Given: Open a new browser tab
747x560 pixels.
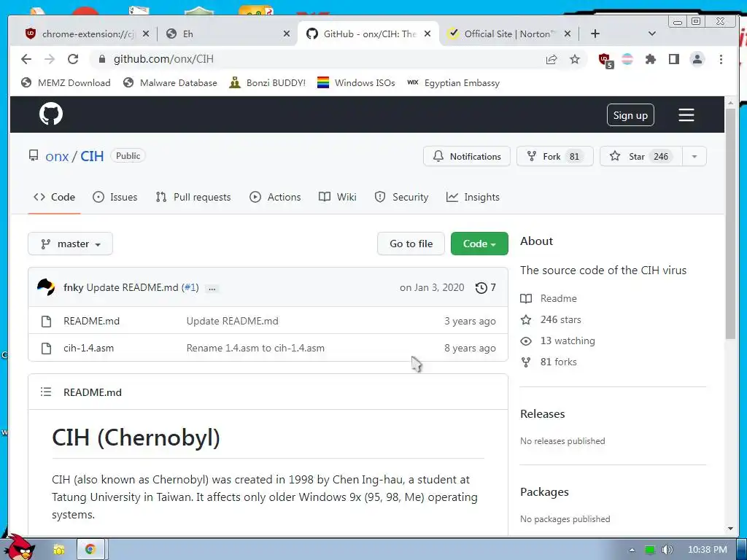Looking at the screenshot, I should tap(595, 34).
